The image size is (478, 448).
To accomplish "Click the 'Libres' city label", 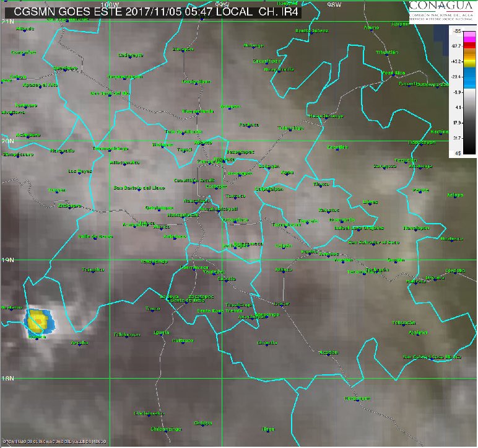I will (x=370, y=202).
